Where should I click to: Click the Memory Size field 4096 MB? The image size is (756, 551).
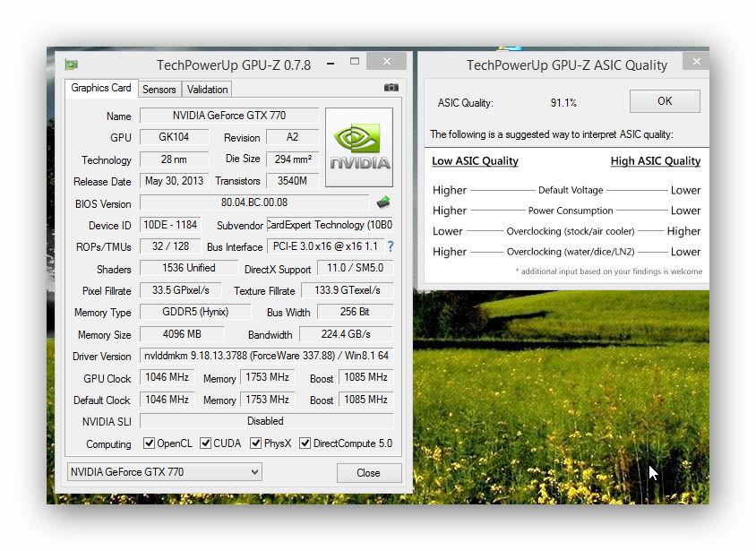pos(182,334)
